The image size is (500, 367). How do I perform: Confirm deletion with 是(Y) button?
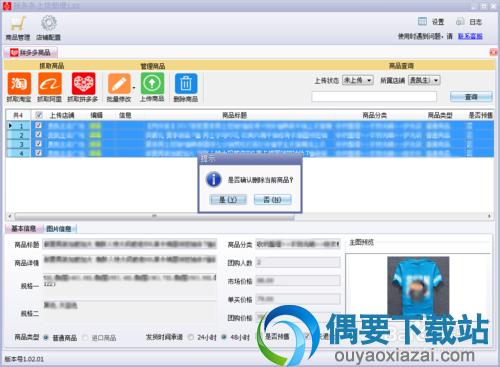pos(228,200)
